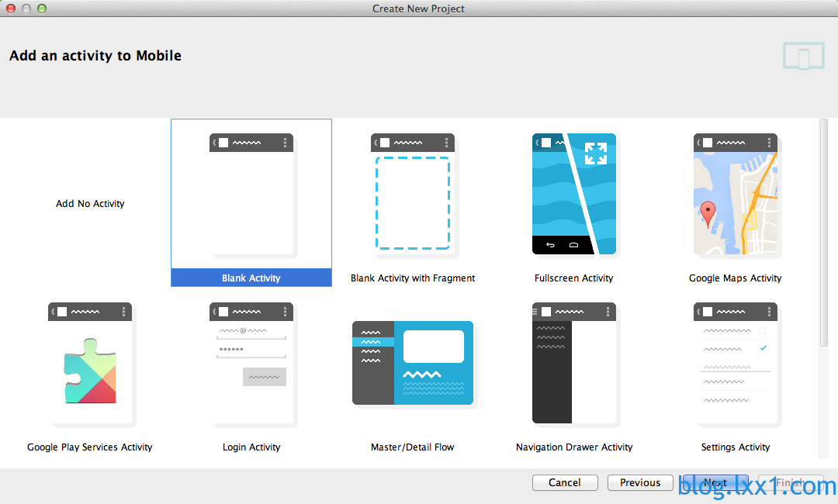838x504 pixels.
Task: Click the Blank Activity label
Action: (x=251, y=278)
